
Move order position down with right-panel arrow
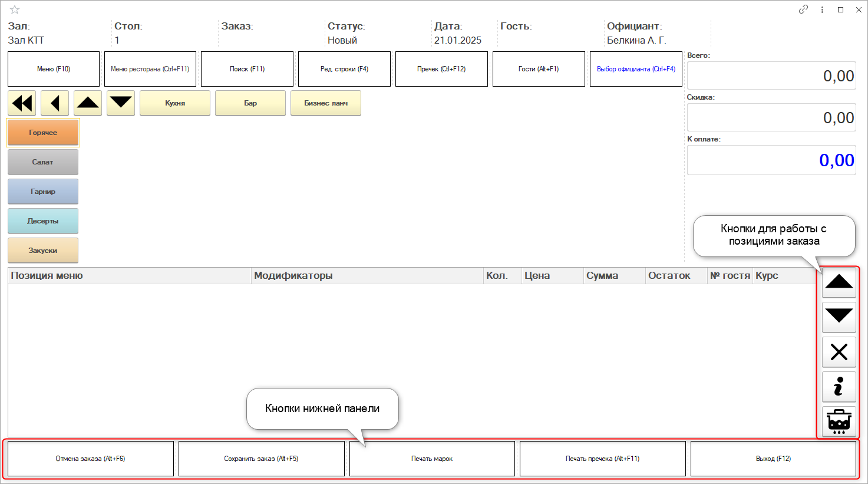click(x=839, y=317)
